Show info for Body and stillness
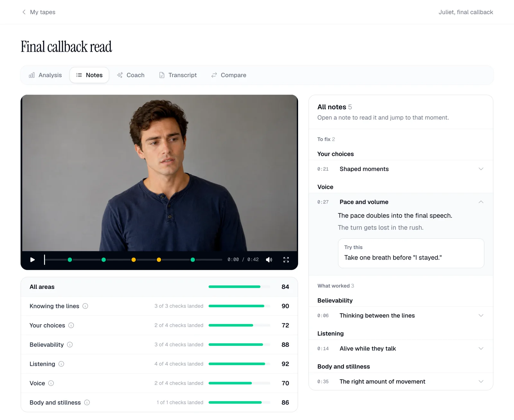The width and height of the screenshot is (514, 420). coord(87,402)
